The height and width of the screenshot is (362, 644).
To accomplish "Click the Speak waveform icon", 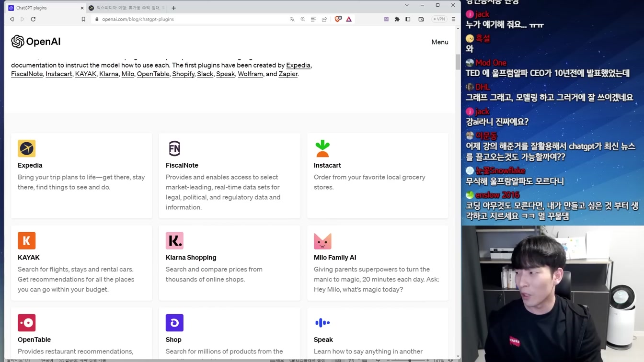I will (x=322, y=323).
